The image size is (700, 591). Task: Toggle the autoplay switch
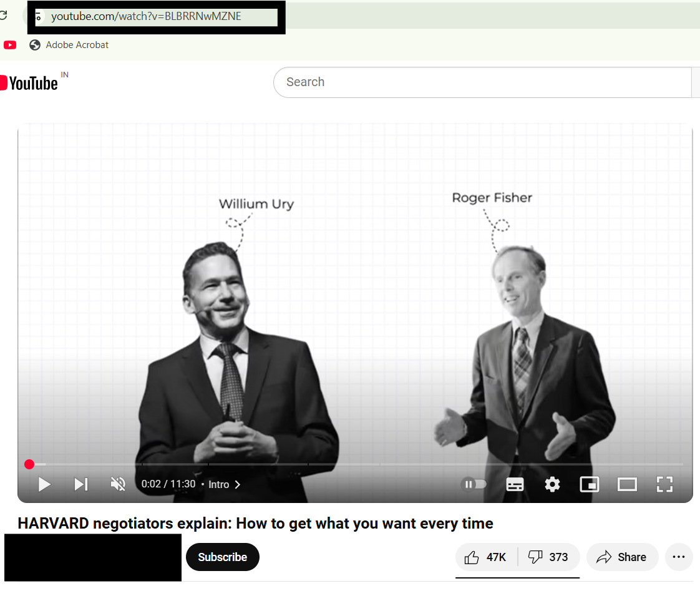click(474, 484)
